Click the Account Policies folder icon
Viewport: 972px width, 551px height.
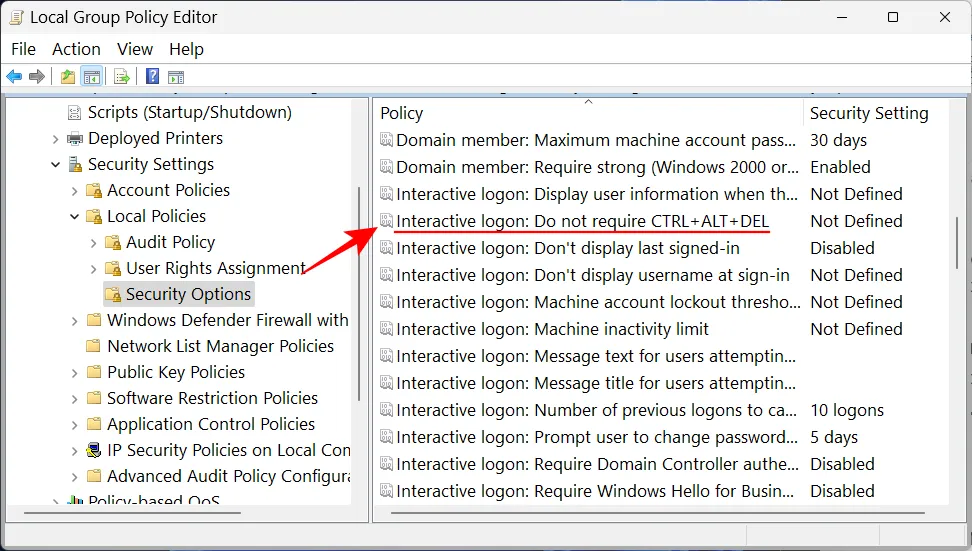click(94, 190)
